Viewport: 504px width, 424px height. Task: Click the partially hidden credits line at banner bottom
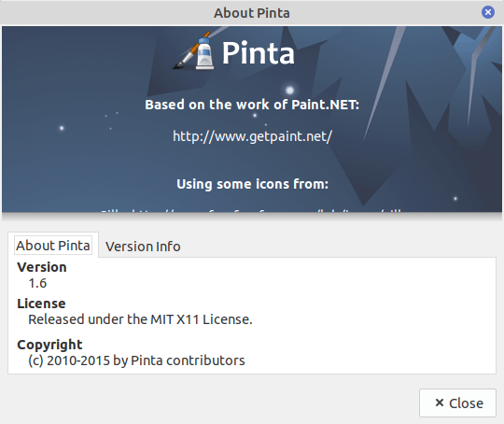(252, 211)
